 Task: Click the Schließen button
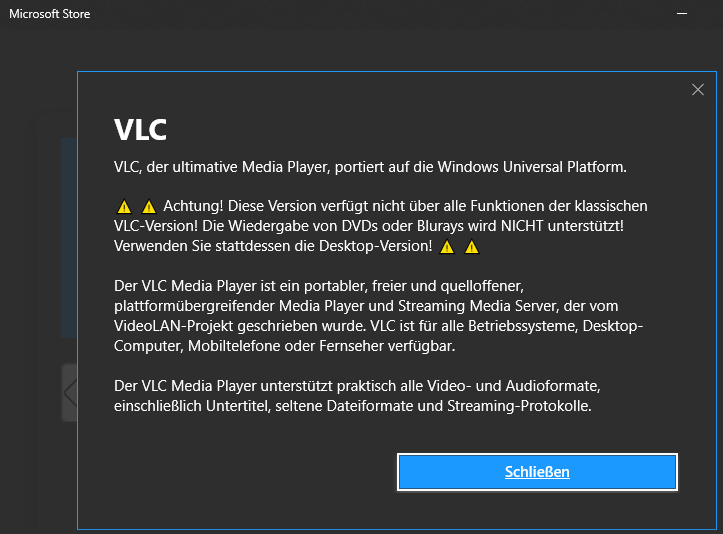click(x=537, y=472)
